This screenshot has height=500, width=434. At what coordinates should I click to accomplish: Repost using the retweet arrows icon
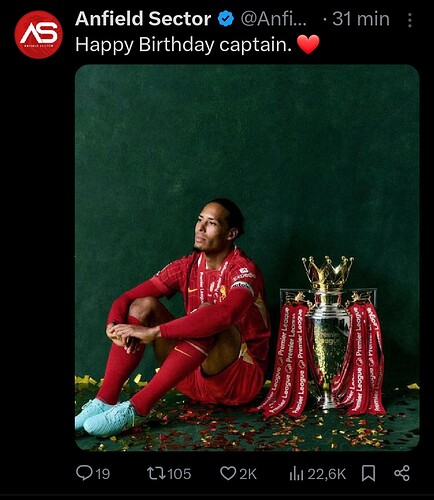tap(156, 473)
